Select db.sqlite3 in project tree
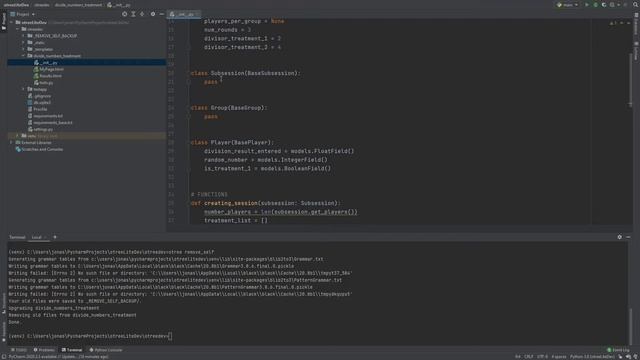The height and width of the screenshot is (360, 640). pyautogui.click(x=39, y=102)
